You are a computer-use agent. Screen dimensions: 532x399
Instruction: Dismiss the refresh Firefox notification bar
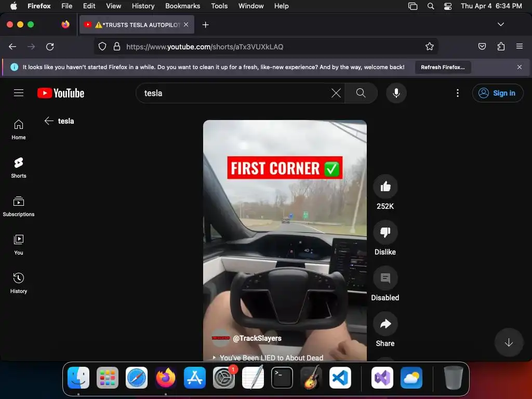[x=519, y=67]
